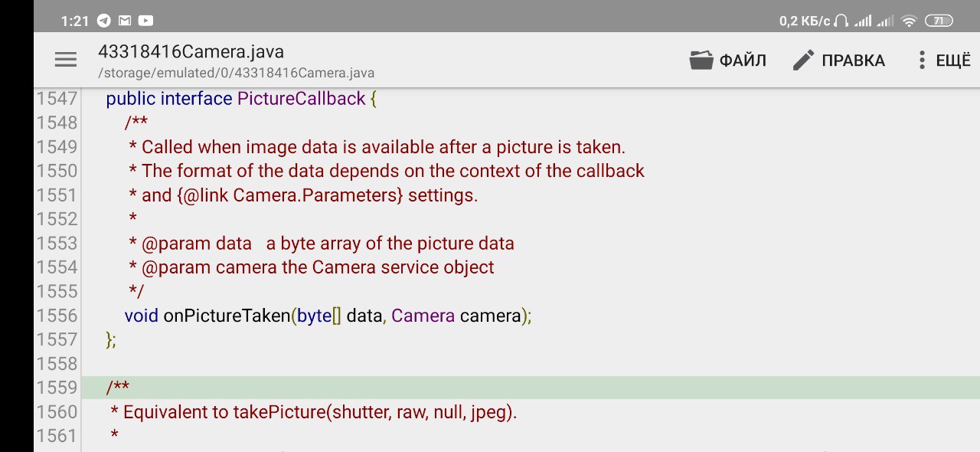
Task: Open the ПРАВКА menu
Action: 853,61
